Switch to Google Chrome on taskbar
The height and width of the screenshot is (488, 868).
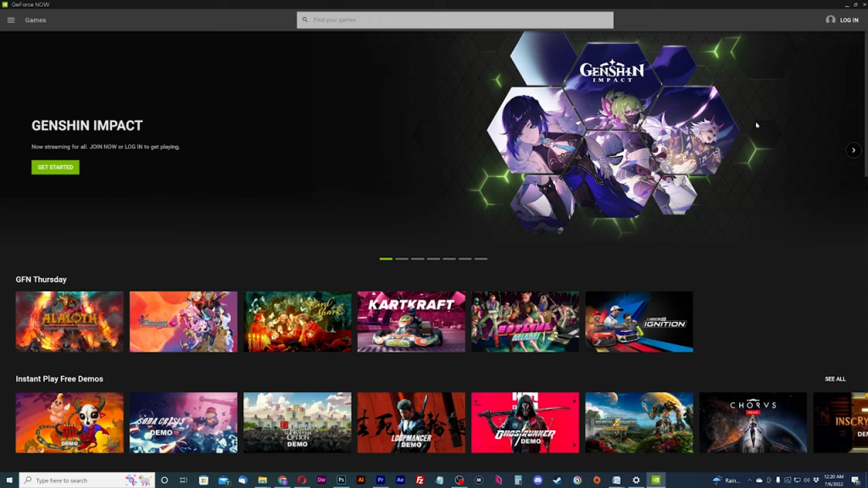[x=282, y=480]
